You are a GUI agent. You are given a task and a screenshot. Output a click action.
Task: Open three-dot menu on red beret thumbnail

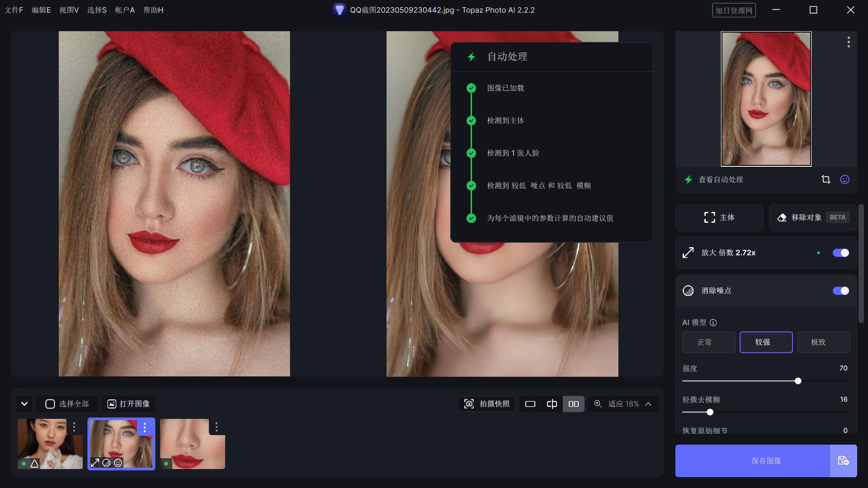(x=145, y=427)
